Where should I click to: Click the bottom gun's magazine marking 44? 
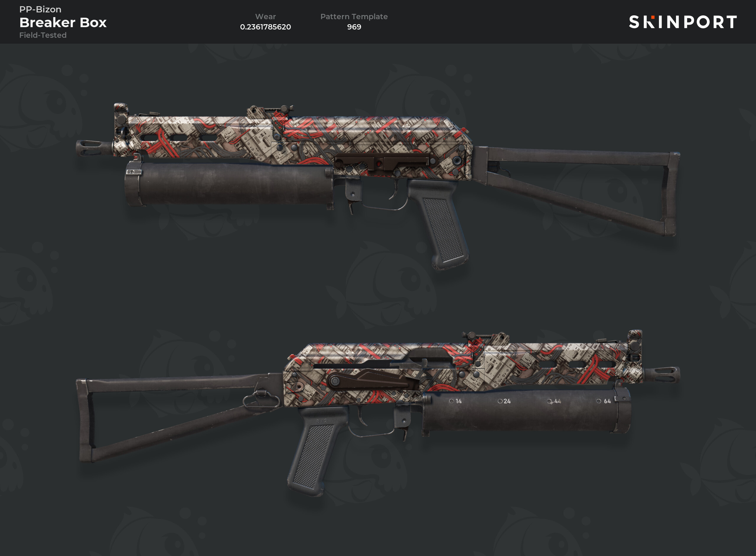click(554, 401)
